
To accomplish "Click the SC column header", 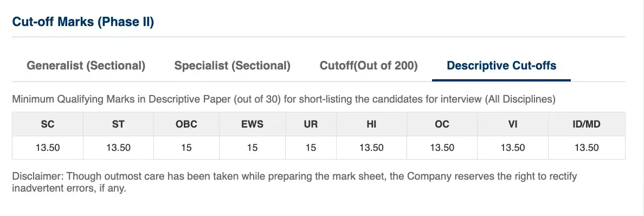I will (48, 124).
